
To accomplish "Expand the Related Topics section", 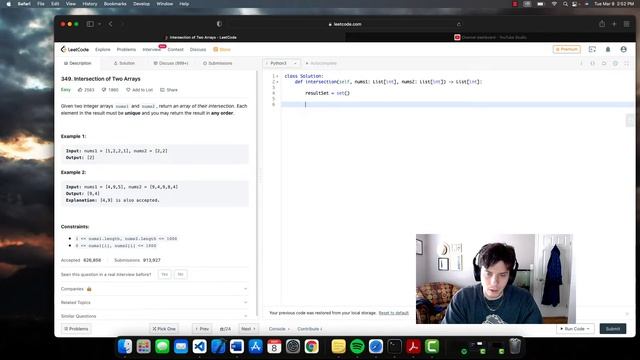I will click(154, 302).
